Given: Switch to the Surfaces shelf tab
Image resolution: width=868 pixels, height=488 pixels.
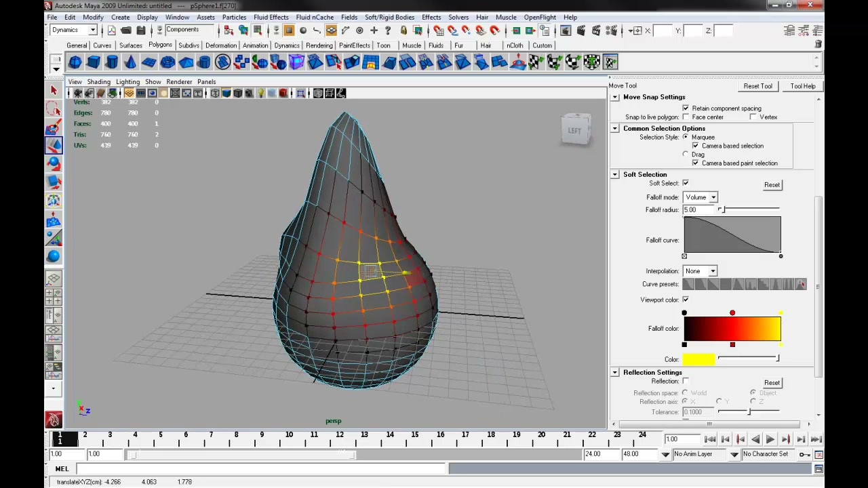Looking at the screenshot, I should [131, 45].
